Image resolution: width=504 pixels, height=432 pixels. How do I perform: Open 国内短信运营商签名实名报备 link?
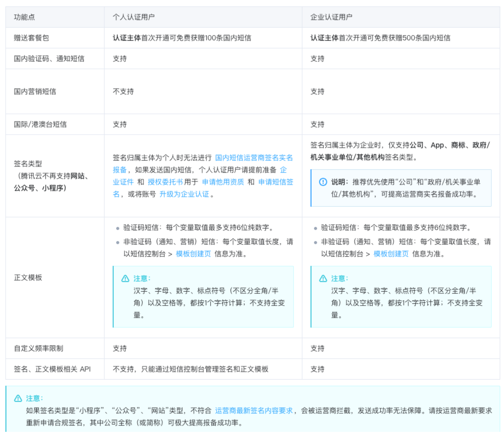coord(254,158)
